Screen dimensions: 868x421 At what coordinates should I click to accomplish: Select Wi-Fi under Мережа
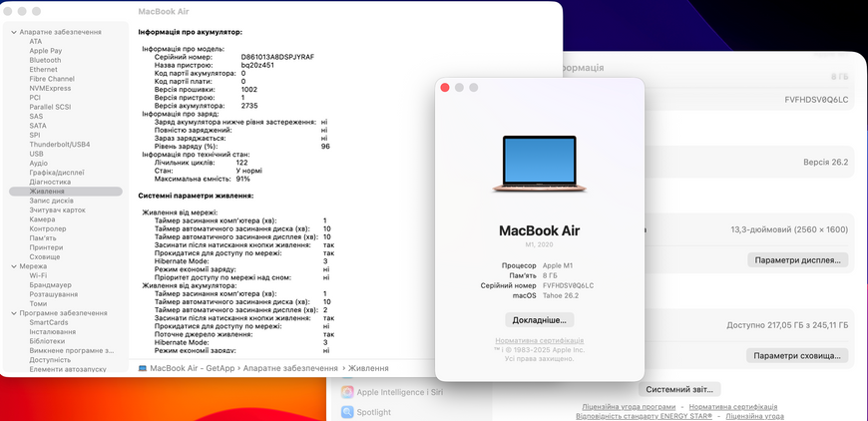(38, 275)
